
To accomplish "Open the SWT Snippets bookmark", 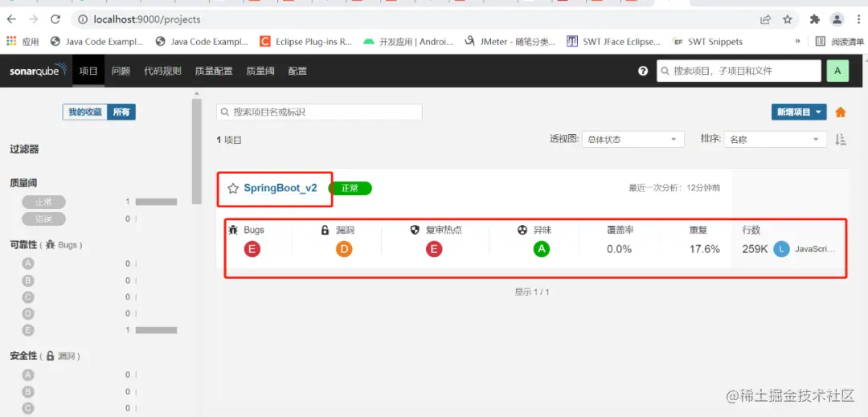I will tap(707, 42).
